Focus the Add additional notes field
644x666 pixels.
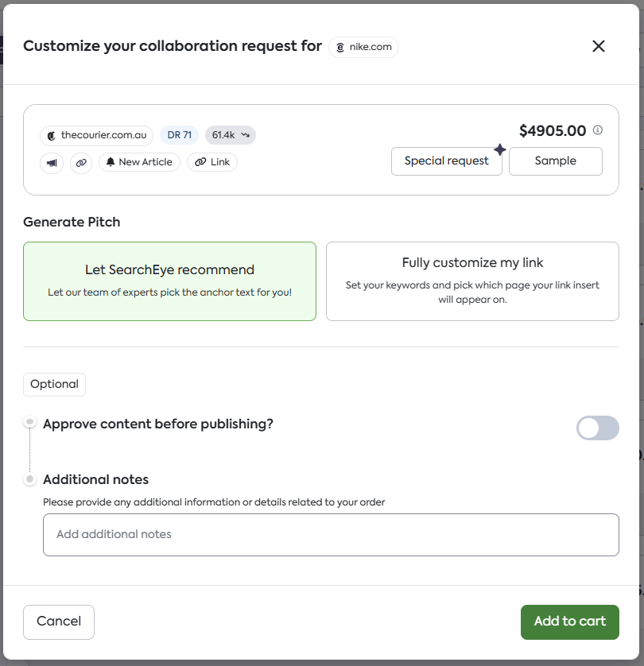pos(331,534)
